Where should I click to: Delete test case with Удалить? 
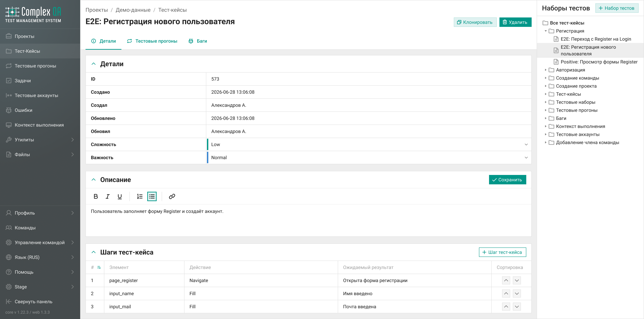[x=515, y=22]
